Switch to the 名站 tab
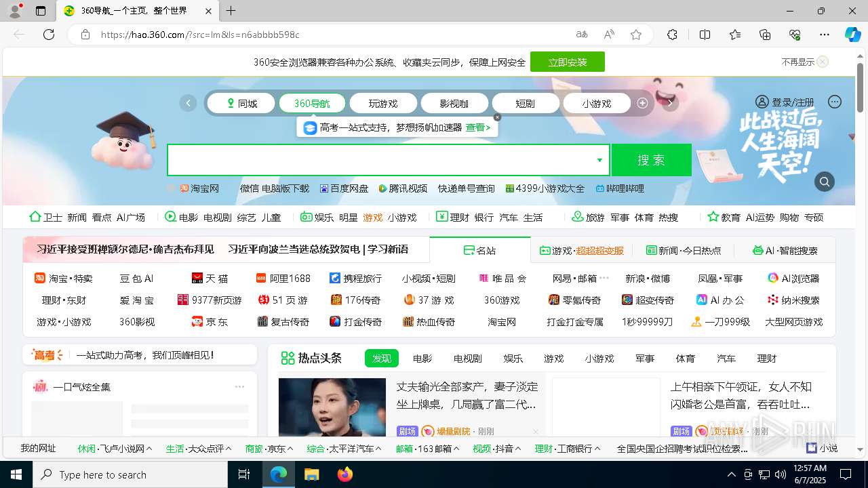 [480, 250]
